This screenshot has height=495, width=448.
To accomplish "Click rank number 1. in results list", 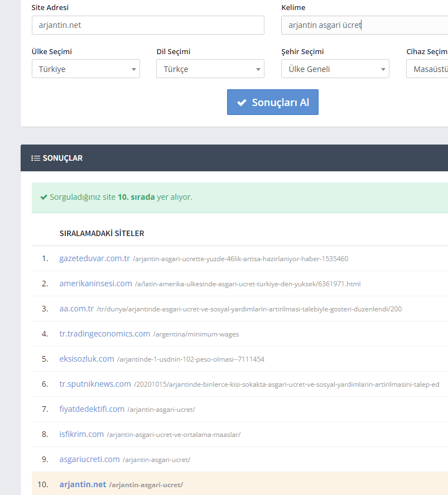I will point(45,258).
